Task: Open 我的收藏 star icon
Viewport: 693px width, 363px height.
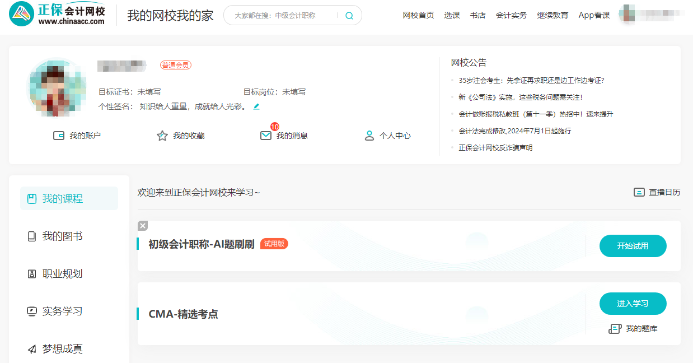Action: click(x=162, y=135)
